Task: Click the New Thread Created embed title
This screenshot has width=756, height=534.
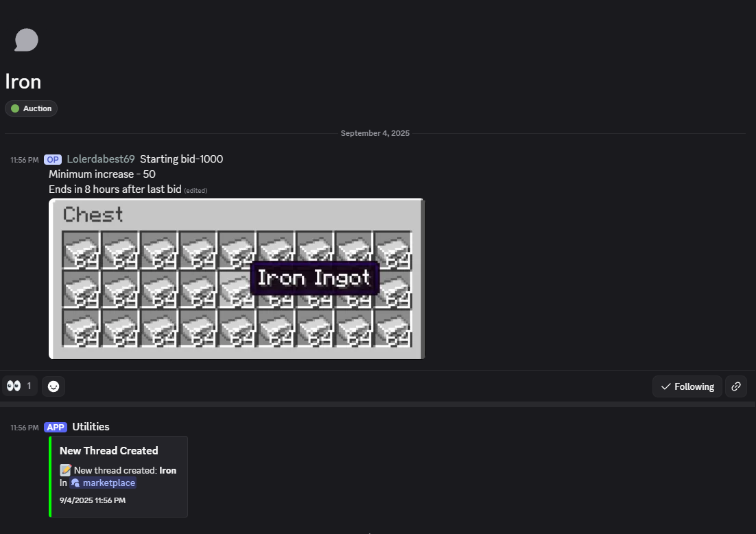Action: point(108,451)
